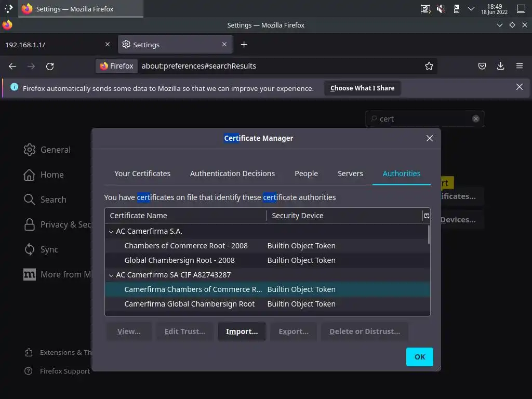Open removable device tray icon
The height and width of the screenshot is (399, 532).
click(457, 9)
